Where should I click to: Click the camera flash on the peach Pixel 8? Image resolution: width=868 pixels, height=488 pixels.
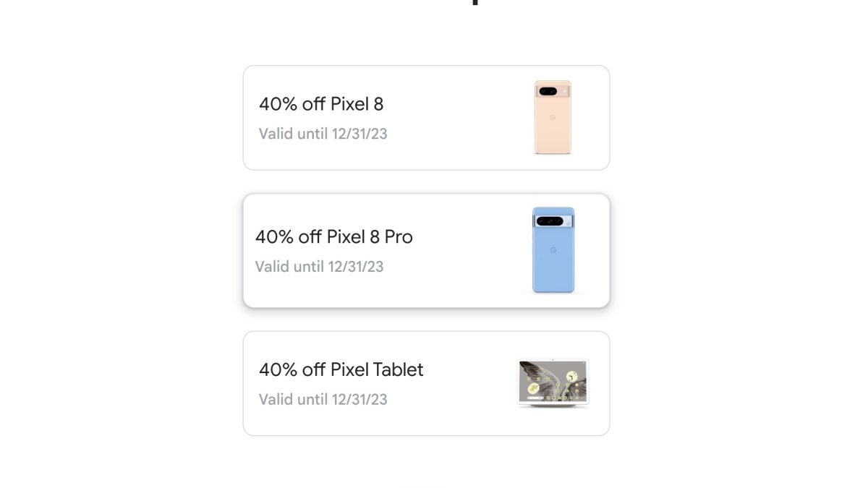(563, 91)
